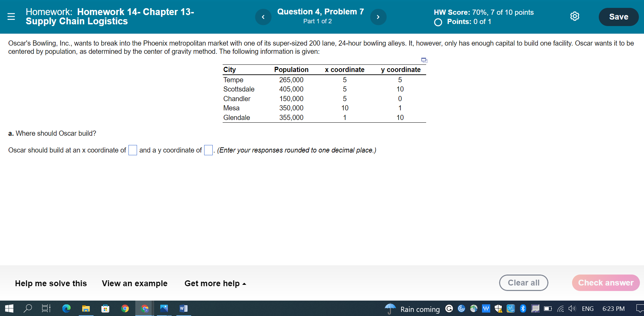This screenshot has height=316, width=644.
Task: Save the homework progress
Action: [619, 17]
